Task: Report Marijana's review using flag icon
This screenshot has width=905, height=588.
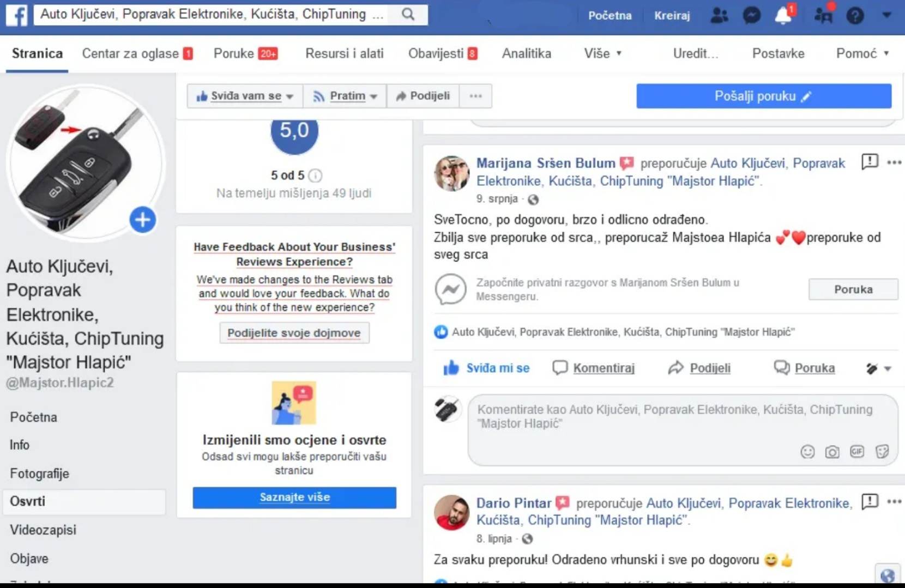Action: (870, 162)
